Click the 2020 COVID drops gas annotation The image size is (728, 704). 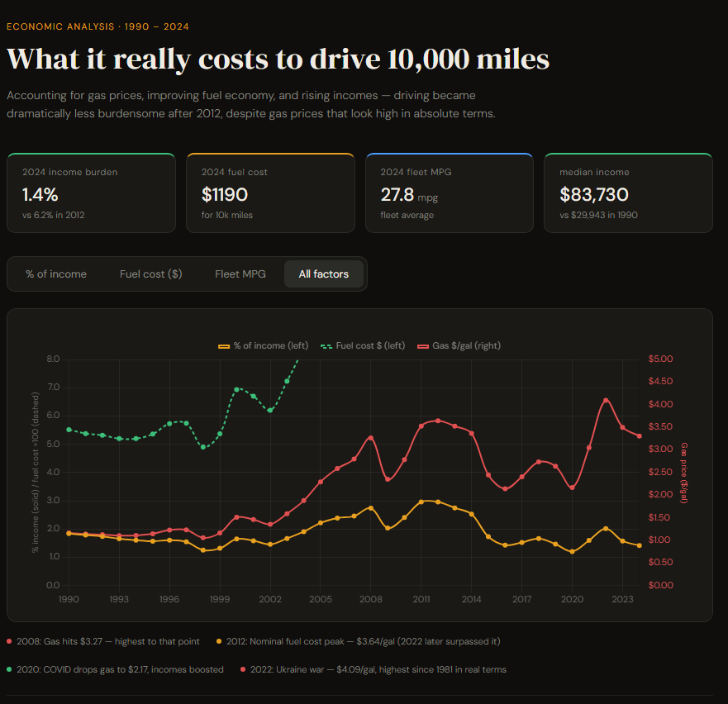[x=119, y=669]
